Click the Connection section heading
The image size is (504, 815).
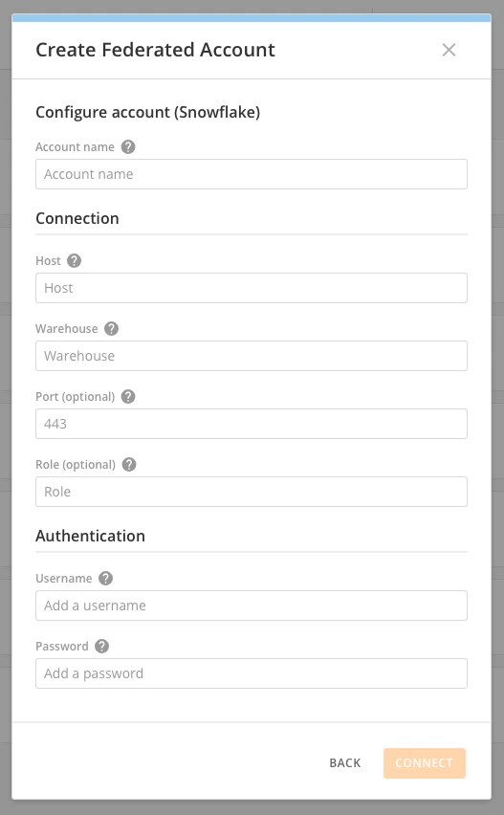[77, 218]
